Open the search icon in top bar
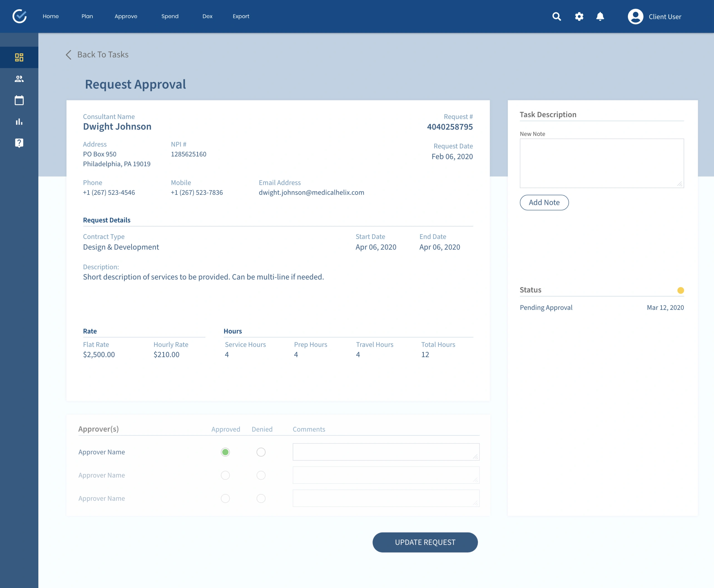Image resolution: width=714 pixels, height=588 pixels. point(556,16)
